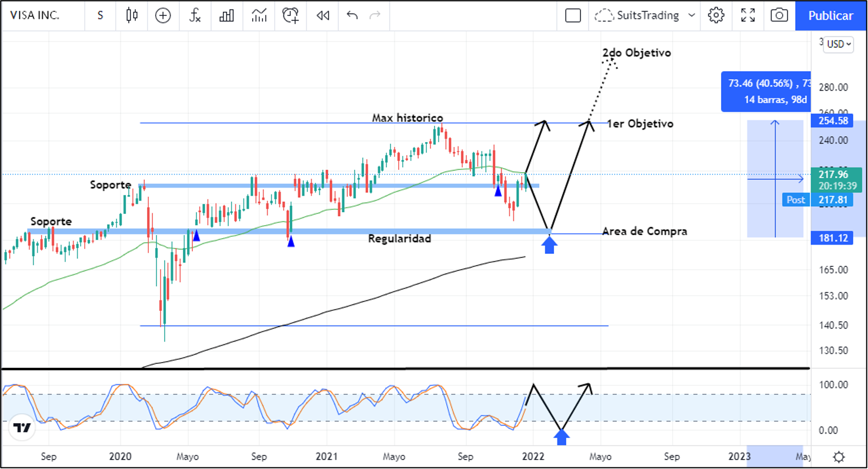Open the candlestick chart type menu
Screen dimensions: 868x469
pos(132,16)
